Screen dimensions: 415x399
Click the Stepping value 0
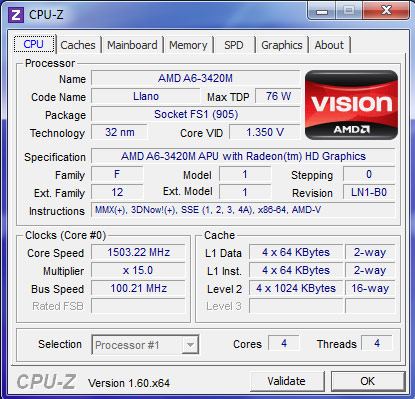[369, 174]
